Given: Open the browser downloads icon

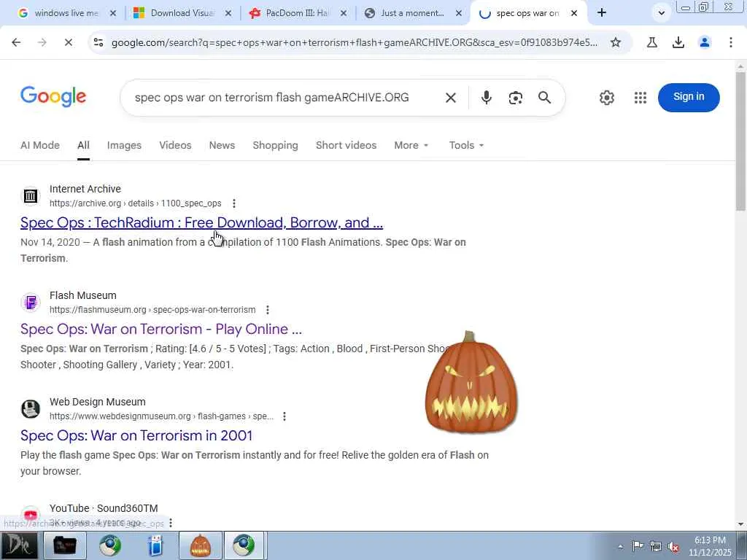Looking at the screenshot, I should 678,42.
